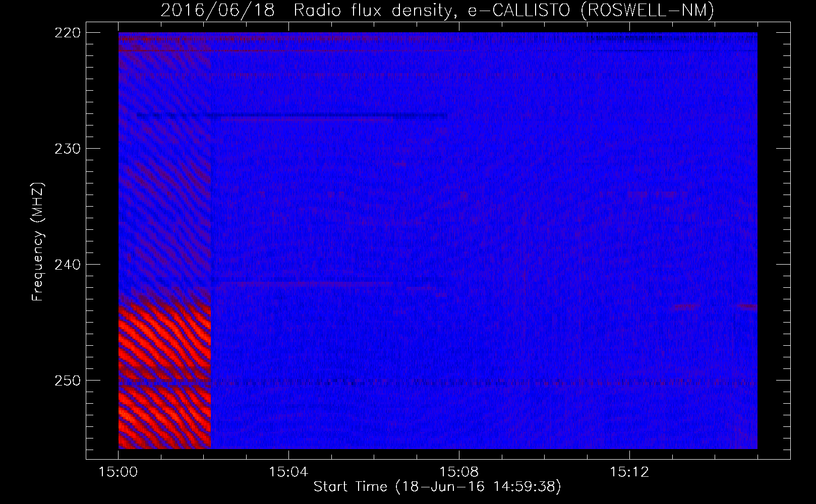Viewport: 816px width, 504px height.
Task: Click the Frequency (MHZ) axis label
Action: pos(38,241)
